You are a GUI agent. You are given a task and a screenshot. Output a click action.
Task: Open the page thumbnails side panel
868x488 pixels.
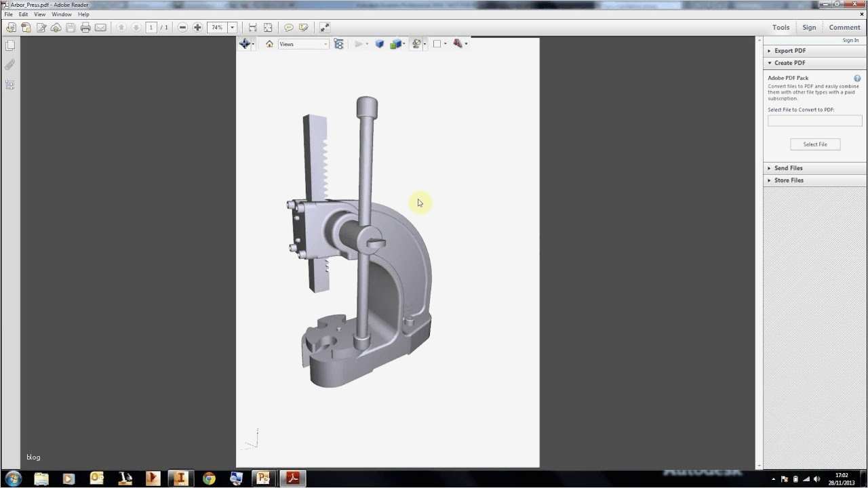click(x=10, y=45)
